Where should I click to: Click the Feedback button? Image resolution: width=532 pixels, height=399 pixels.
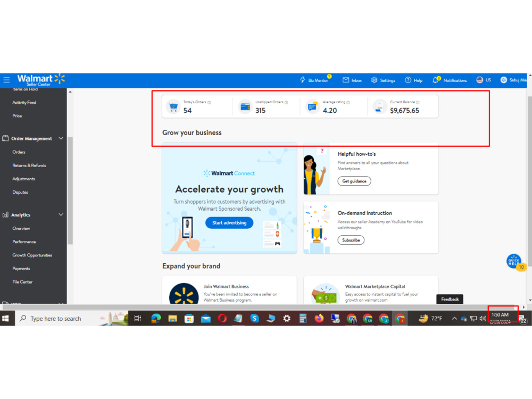(x=450, y=299)
